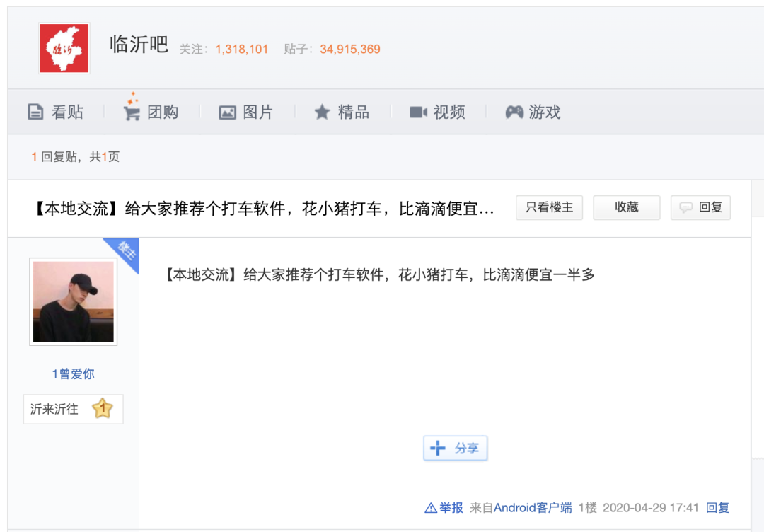Click the gamepad icon beside 游戏
The width and height of the screenshot is (764, 532).
coord(514,112)
